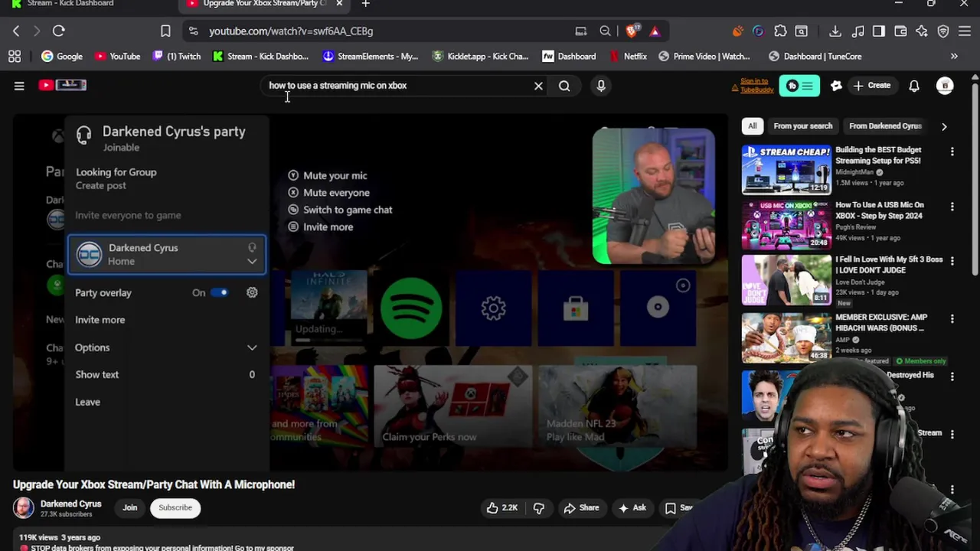
Task: Open options for How To Use A USB Mic video
Action: point(952,207)
